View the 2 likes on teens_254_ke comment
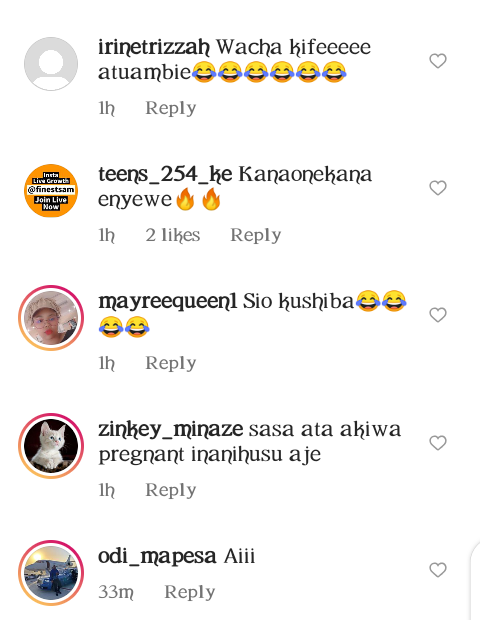 click(173, 235)
